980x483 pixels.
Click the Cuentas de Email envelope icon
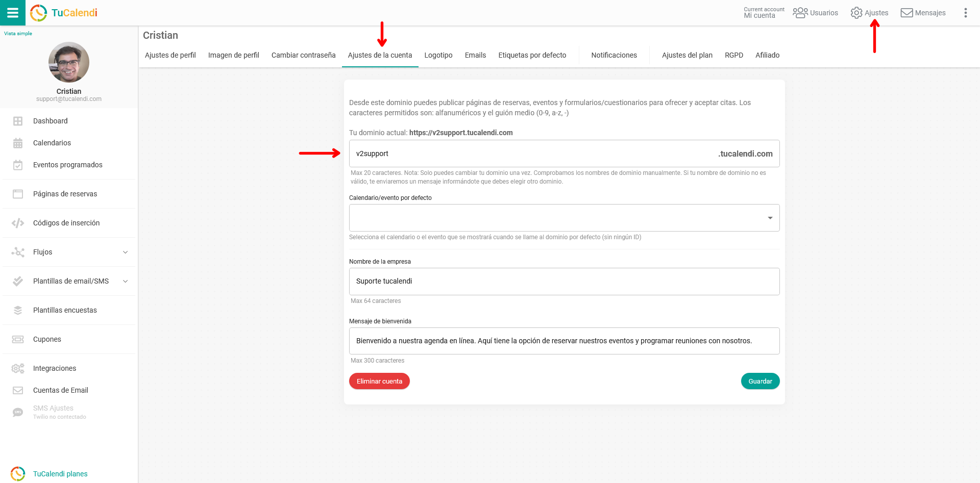[18, 390]
